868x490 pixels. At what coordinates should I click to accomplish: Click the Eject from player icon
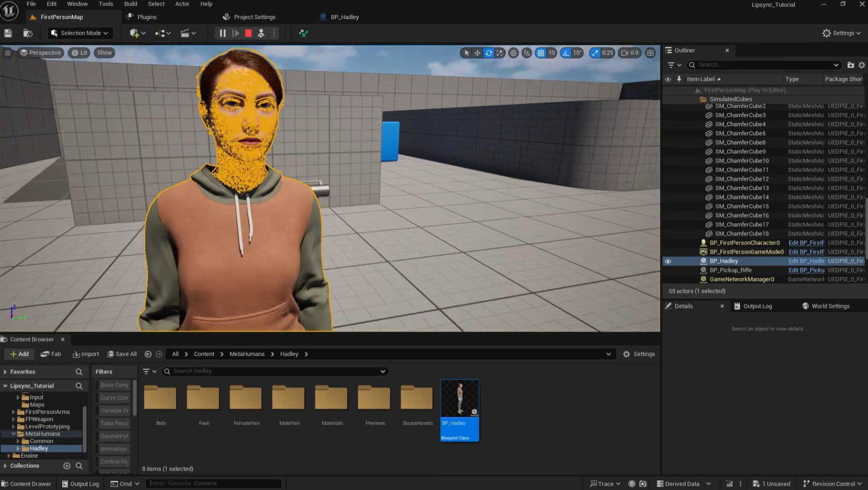(261, 33)
